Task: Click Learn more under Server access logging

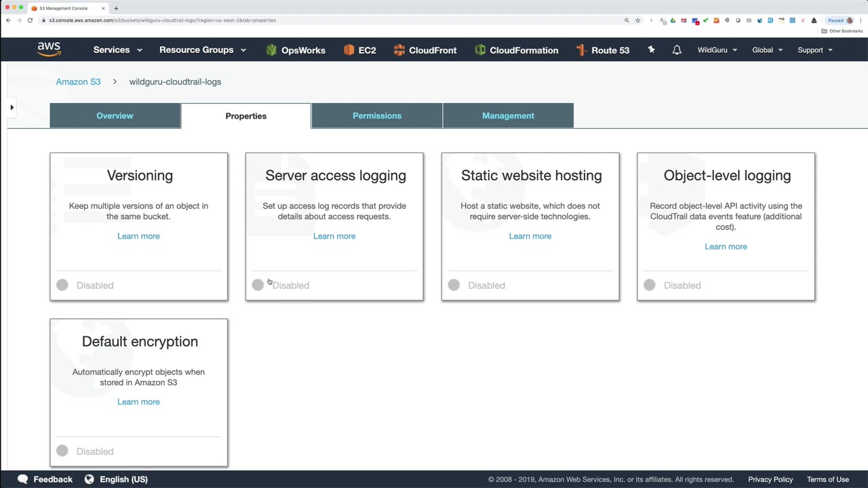Action: [x=334, y=236]
